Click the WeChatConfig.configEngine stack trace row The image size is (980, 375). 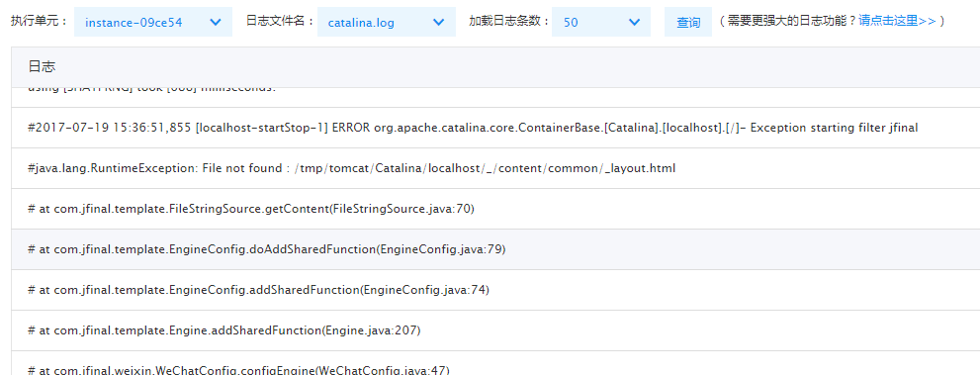[495, 363]
